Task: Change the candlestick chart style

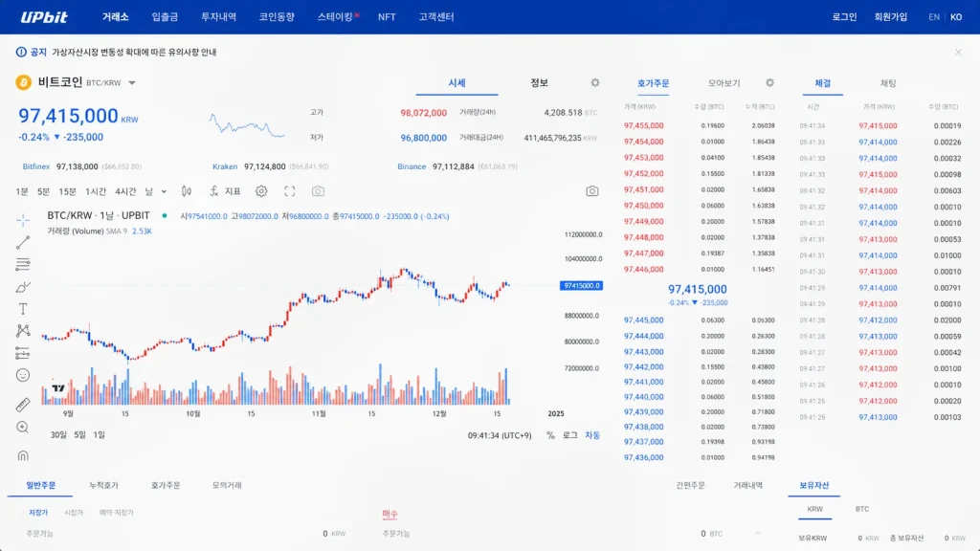Action: (187, 191)
